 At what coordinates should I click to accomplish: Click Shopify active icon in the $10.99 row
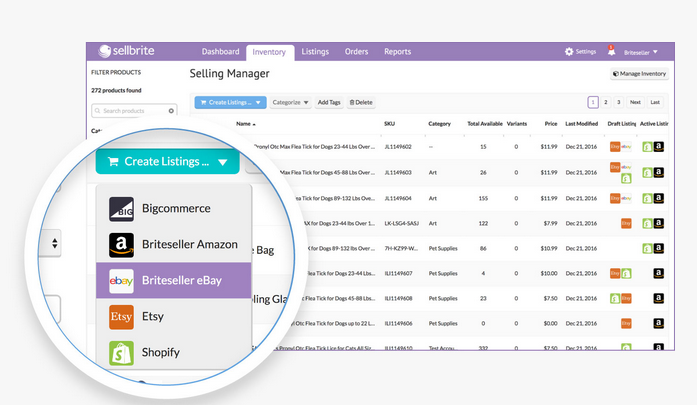click(647, 249)
